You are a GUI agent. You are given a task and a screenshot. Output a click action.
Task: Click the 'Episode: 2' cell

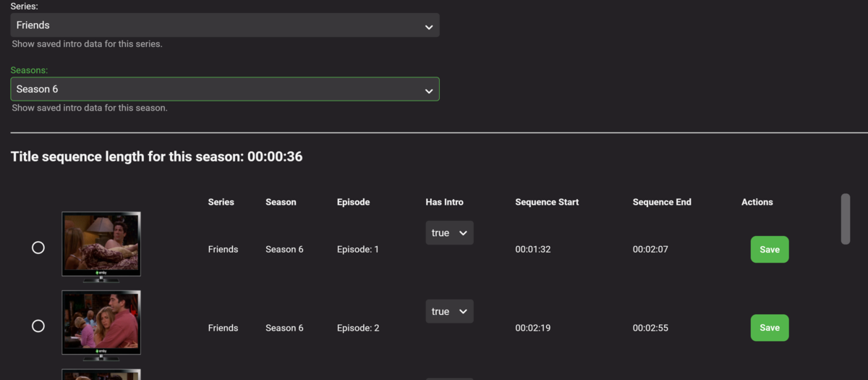[x=358, y=328]
